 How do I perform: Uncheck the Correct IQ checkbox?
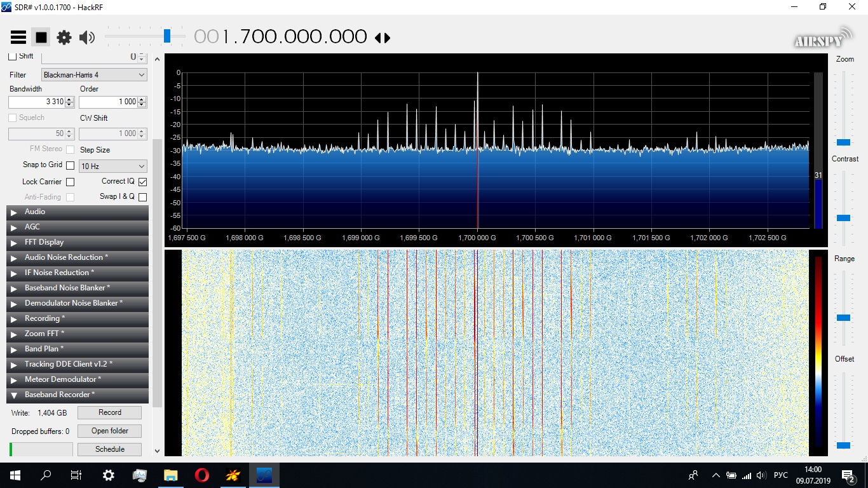(142, 182)
